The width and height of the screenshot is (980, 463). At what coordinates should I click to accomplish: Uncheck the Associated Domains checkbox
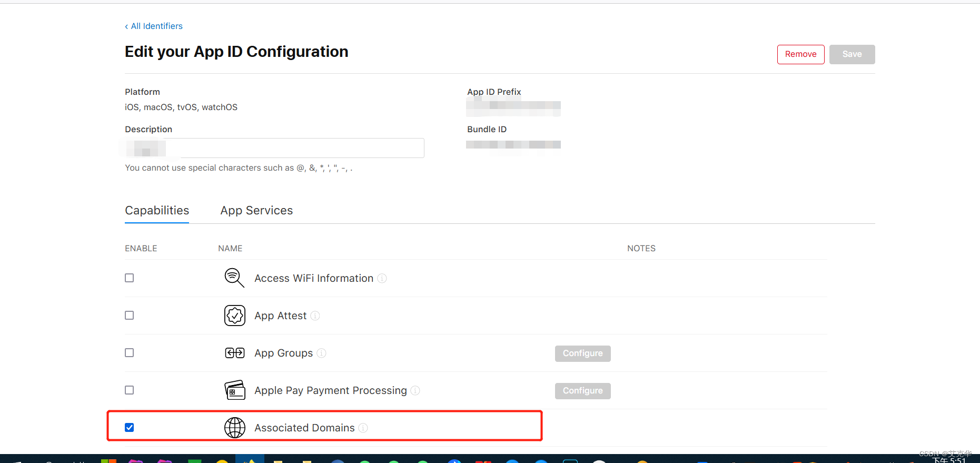pyautogui.click(x=130, y=428)
